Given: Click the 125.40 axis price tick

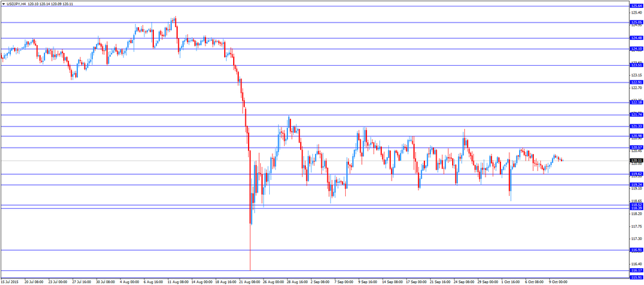Looking at the screenshot, I should (x=636, y=13).
